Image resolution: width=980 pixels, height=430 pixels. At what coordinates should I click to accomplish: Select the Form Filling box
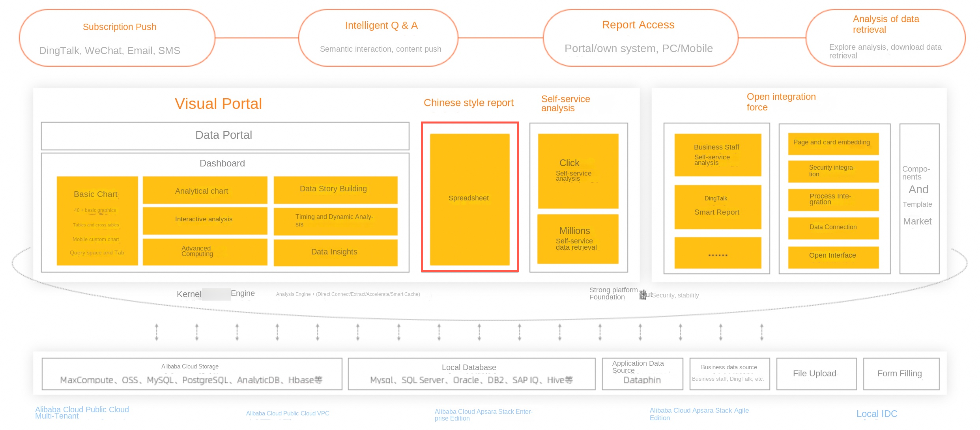[x=901, y=374]
